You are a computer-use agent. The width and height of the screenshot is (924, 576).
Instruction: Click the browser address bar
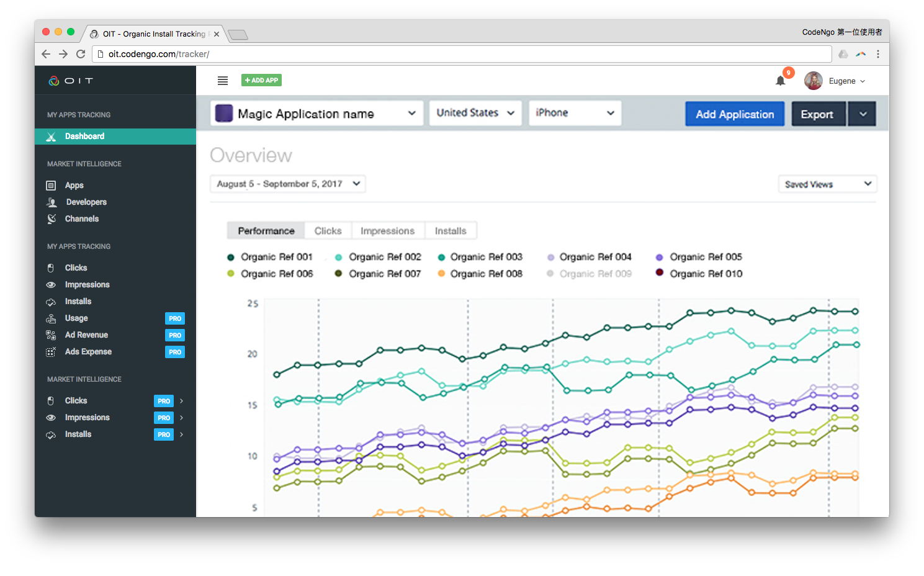[462, 54]
